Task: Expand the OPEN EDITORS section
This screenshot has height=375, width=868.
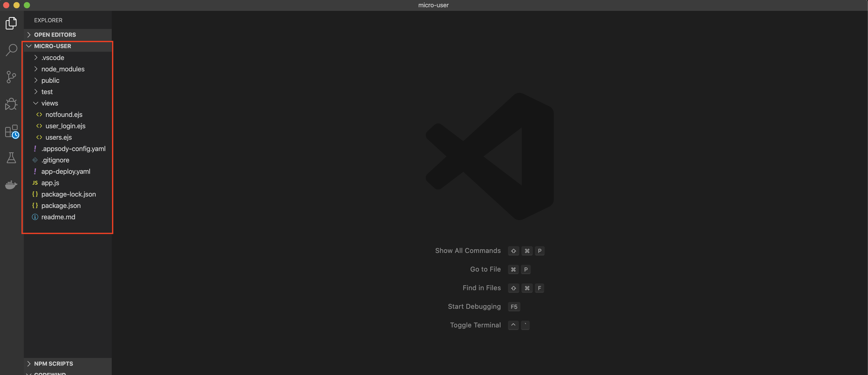Action: tap(68, 35)
